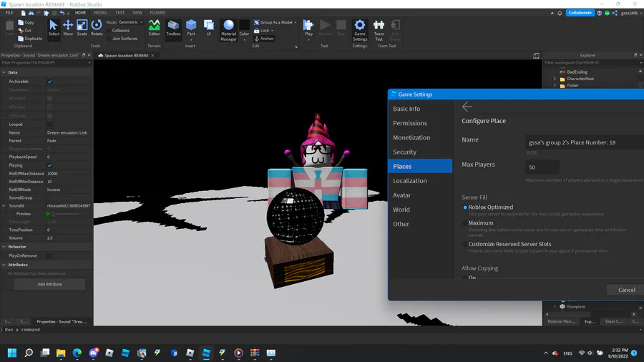This screenshot has width=644, height=362.
Task: Open Windows Start menu
Action: tap(12, 353)
